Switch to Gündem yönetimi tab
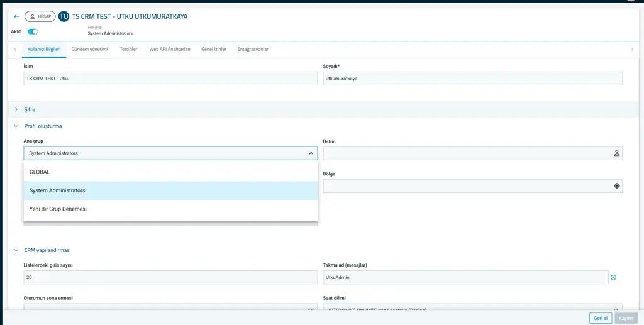The image size is (644, 325). coord(89,49)
